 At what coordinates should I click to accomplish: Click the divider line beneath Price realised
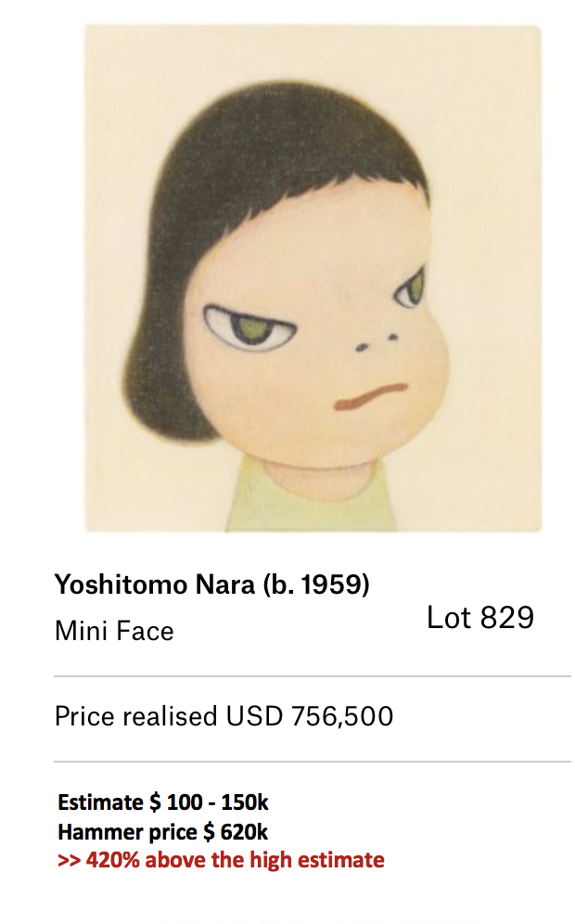(x=313, y=762)
